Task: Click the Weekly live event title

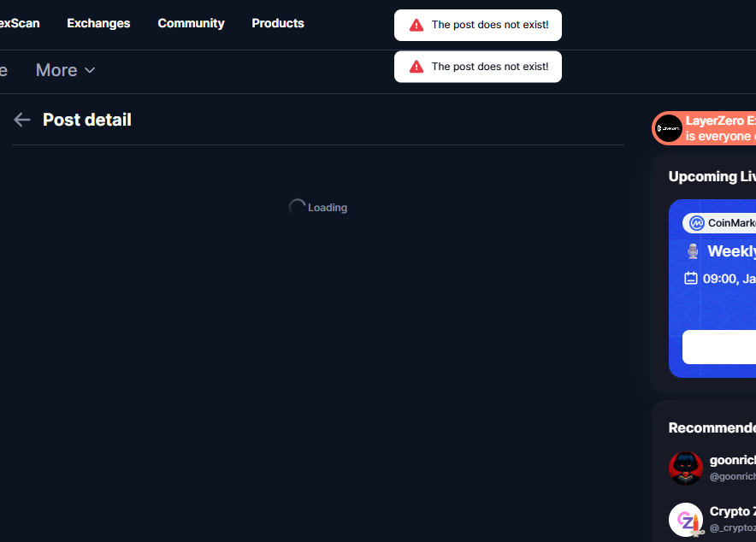Action: (731, 251)
